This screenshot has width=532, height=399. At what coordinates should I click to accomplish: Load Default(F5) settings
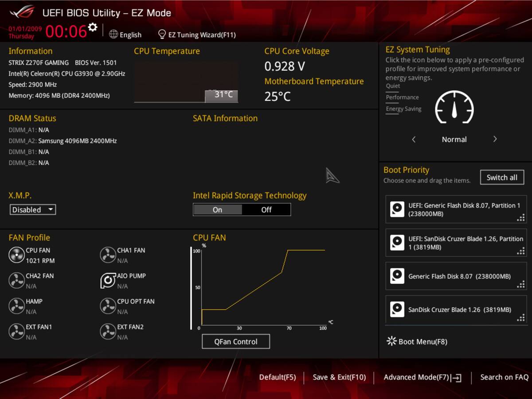click(x=278, y=377)
